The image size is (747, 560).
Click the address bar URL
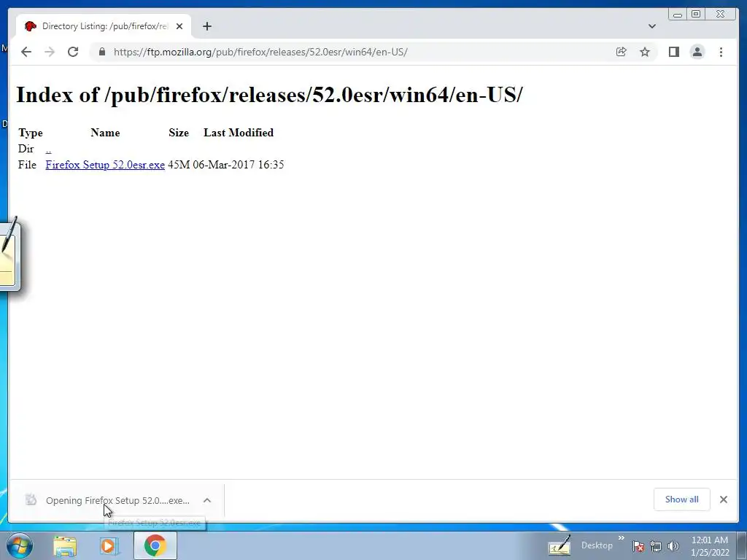[x=260, y=52]
